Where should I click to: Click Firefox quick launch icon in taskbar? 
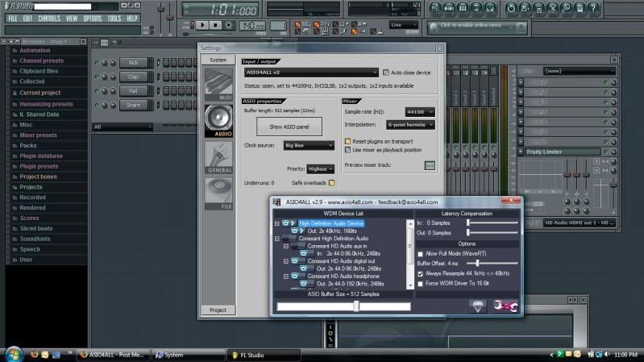click(34, 354)
